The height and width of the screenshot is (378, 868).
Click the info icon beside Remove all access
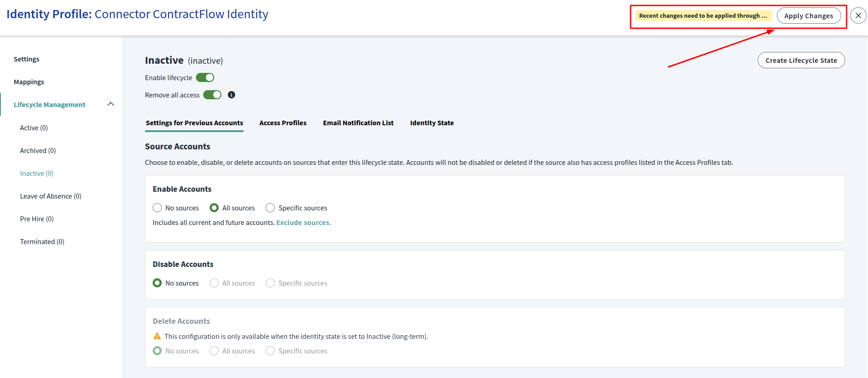pyautogui.click(x=231, y=95)
